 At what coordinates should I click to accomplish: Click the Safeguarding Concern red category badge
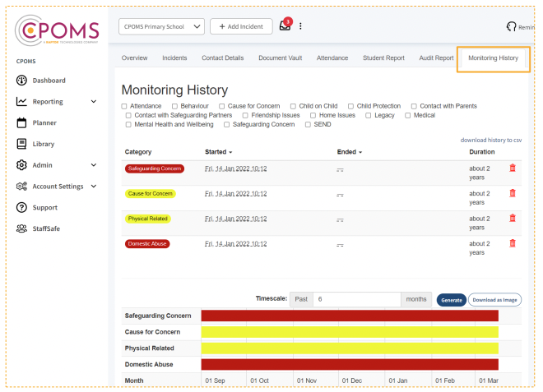coord(155,168)
